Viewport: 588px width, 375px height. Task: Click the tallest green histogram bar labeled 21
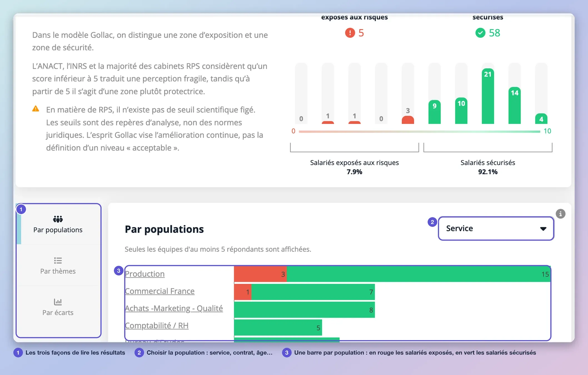(x=488, y=96)
